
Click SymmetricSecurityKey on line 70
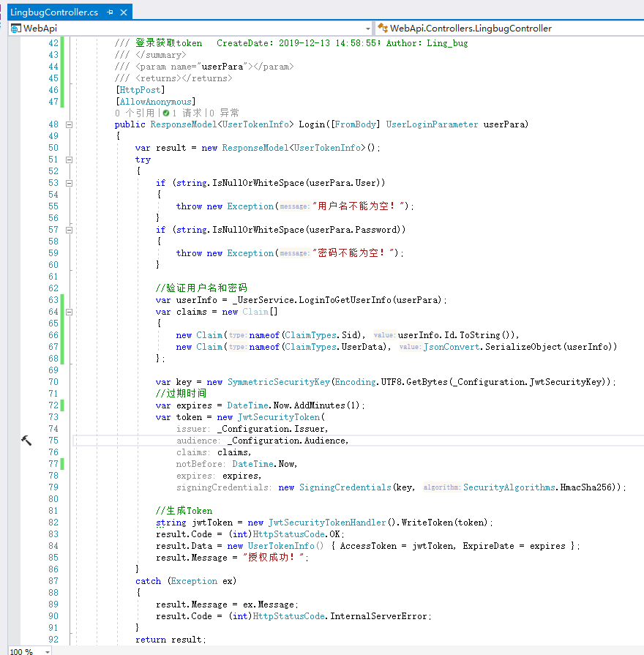pos(279,382)
